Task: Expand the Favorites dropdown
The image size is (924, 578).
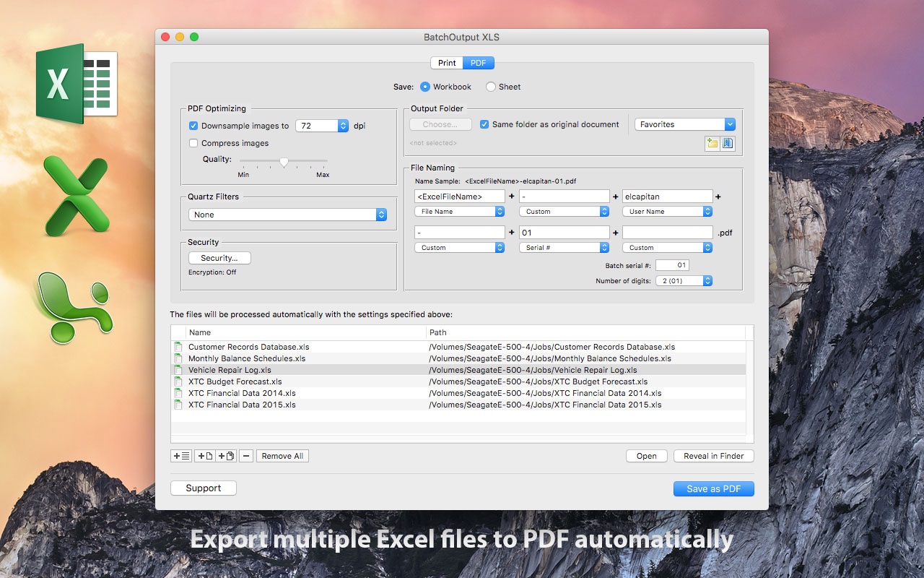Action: (x=684, y=124)
